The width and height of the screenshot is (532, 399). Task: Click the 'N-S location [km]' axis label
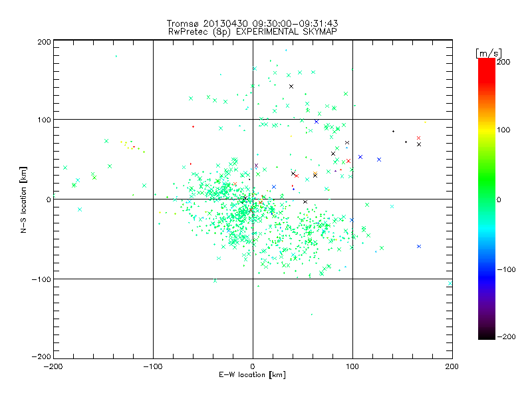click(x=23, y=199)
